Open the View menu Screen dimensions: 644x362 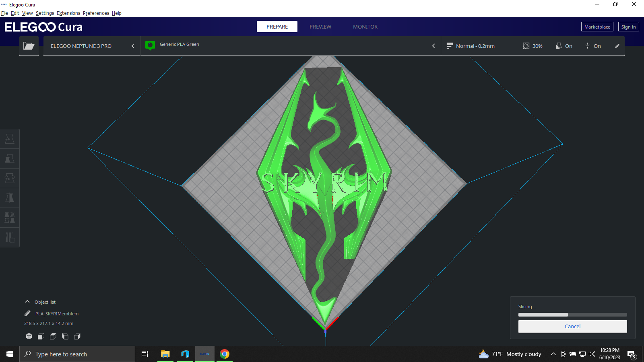(27, 13)
